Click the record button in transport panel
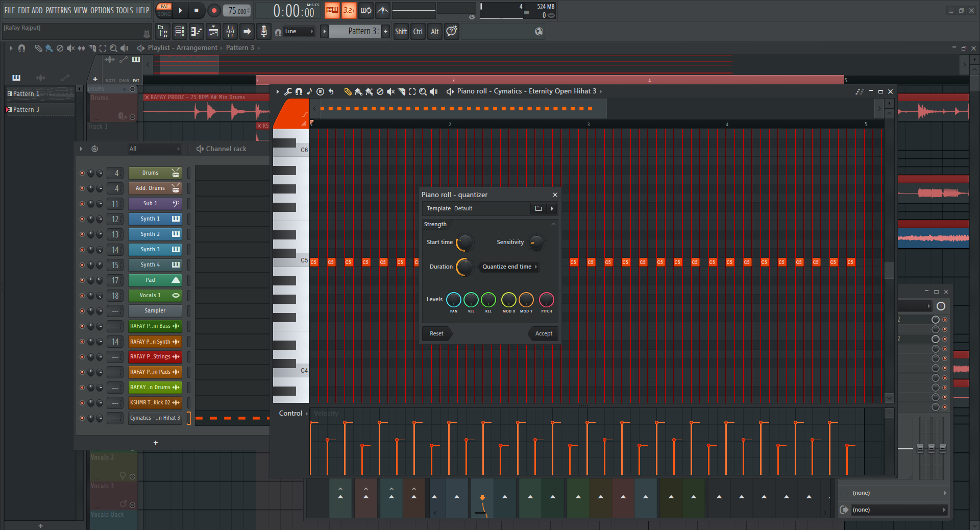This screenshot has width=980, height=530. [214, 10]
